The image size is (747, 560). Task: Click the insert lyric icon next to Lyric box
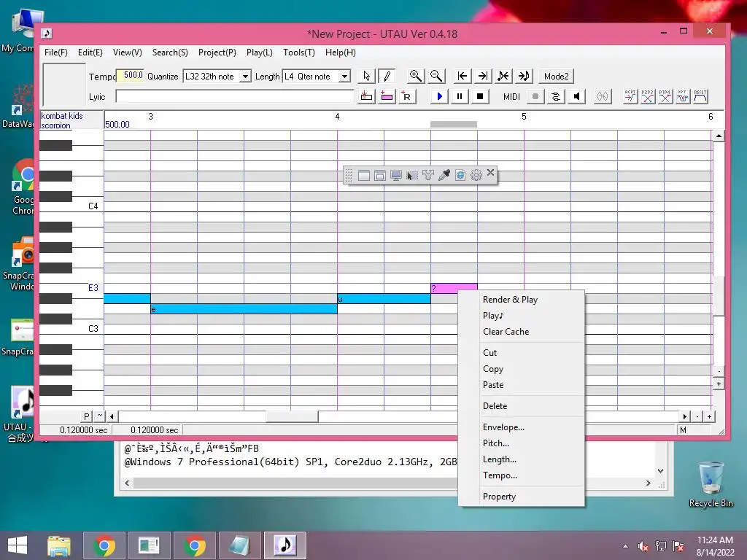tap(366, 97)
